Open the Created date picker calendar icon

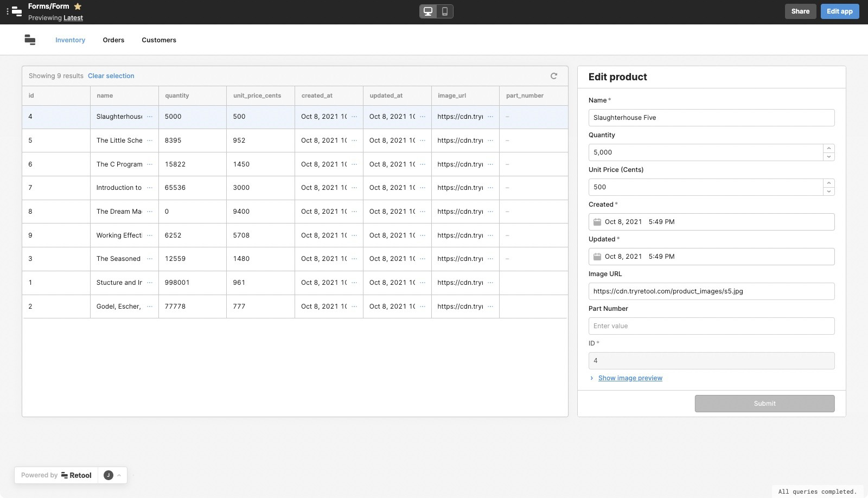click(x=597, y=222)
